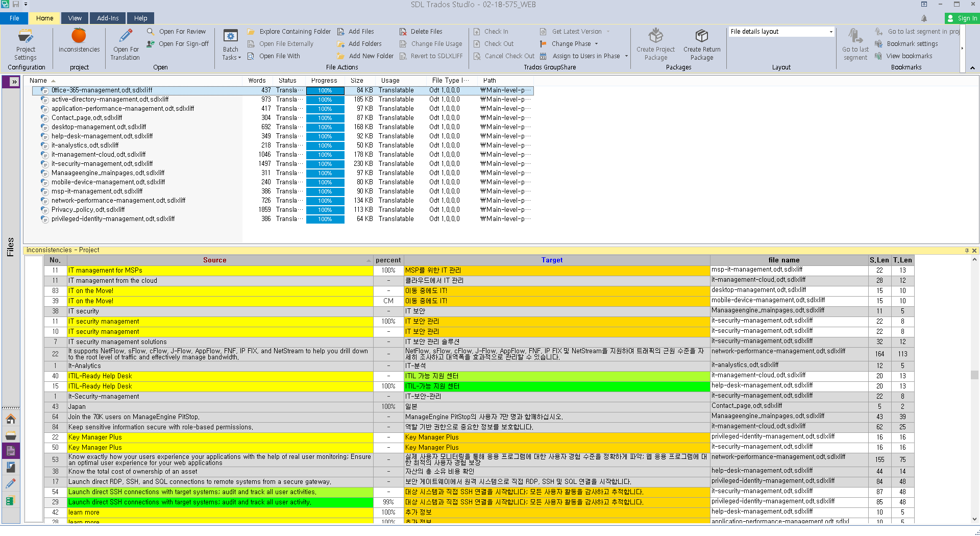Select source 'IT management for MSPs'

[x=220, y=271]
